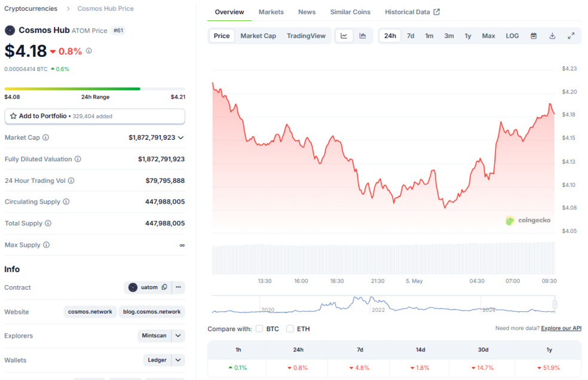
Task: Tick the BTC compare checkbox
Action: pyautogui.click(x=259, y=329)
